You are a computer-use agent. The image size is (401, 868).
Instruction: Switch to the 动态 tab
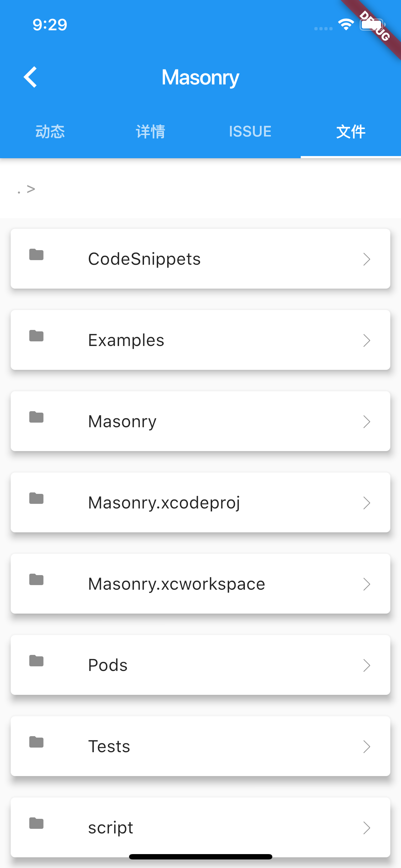[50, 131]
